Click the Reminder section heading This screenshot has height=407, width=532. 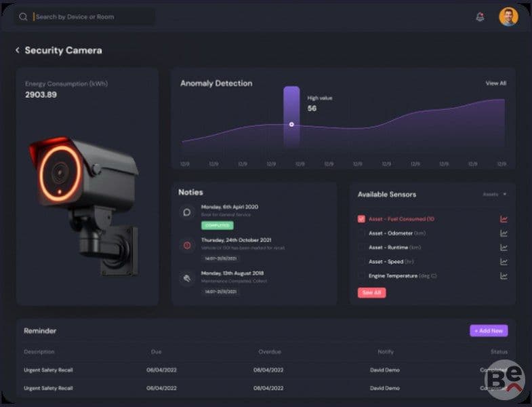pyautogui.click(x=40, y=331)
